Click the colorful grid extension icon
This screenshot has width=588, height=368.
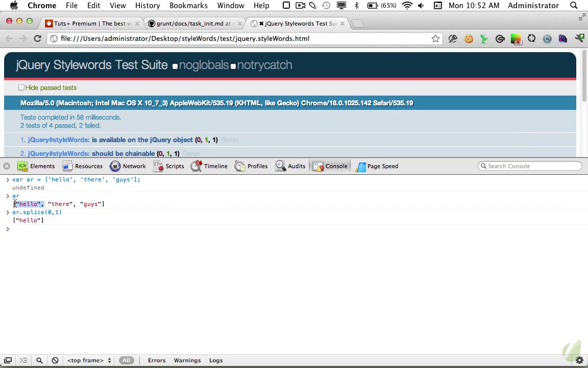point(516,39)
